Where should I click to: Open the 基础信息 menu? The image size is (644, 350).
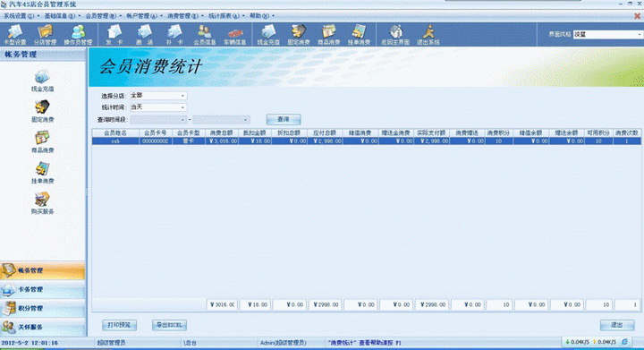pyautogui.click(x=62, y=16)
